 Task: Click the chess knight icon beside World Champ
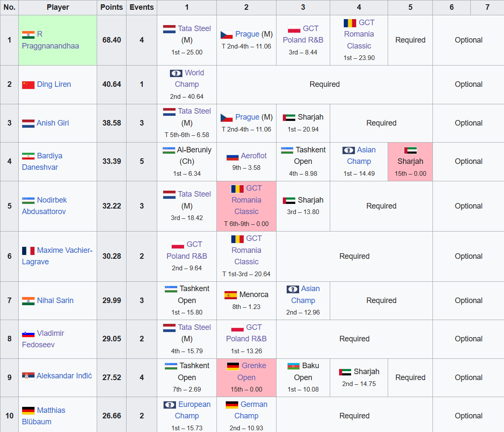coord(176,73)
